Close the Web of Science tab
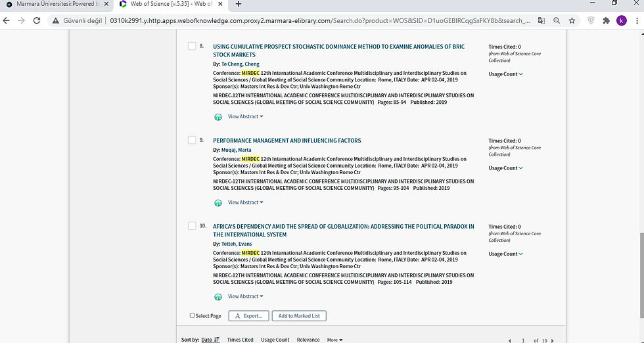The width and height of the screenshot is (644, 343). click(221, 4)
